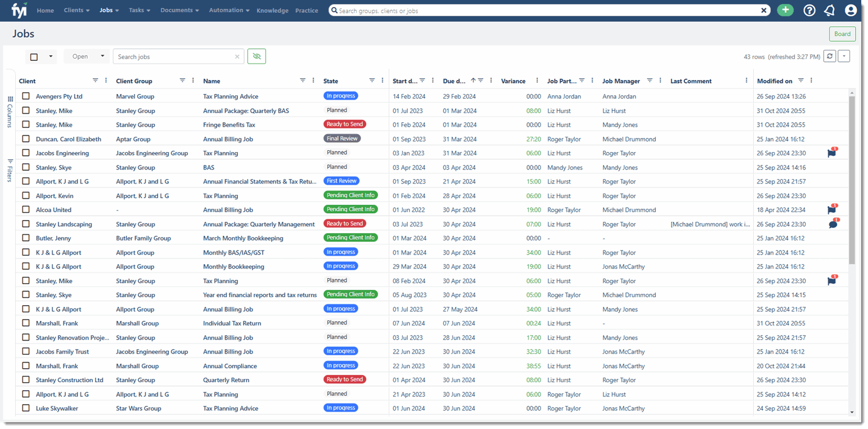
Task: Open the notifications bell
Action: pos(829,10)
